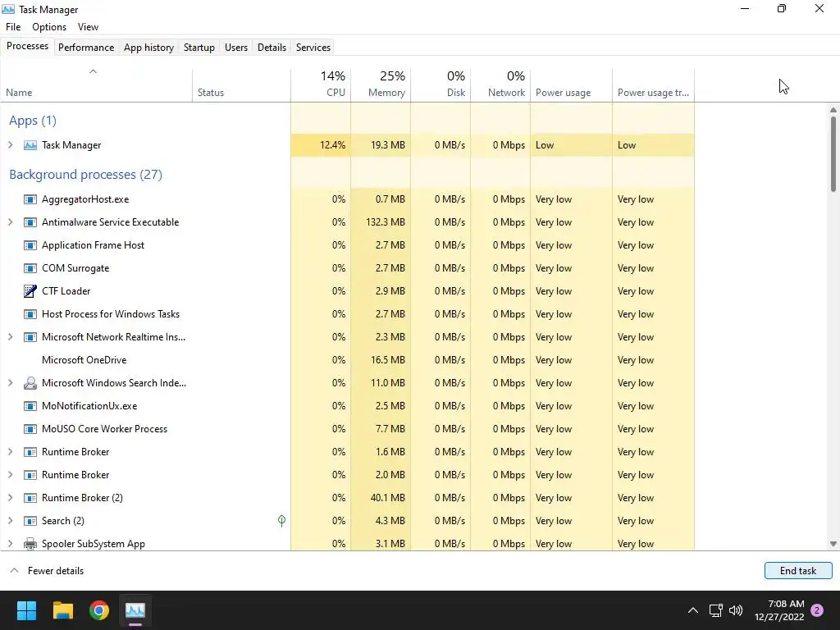This screenshot has height=630, width=840.
Task: Switch to the App history tab
Action: click(149, 47)
